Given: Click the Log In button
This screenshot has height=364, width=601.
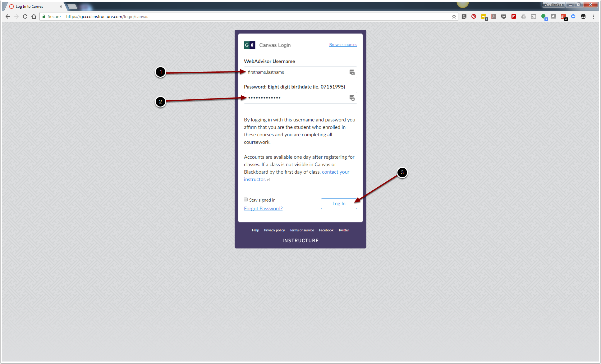Looking at the screenshot, I should tap(339, 204).
